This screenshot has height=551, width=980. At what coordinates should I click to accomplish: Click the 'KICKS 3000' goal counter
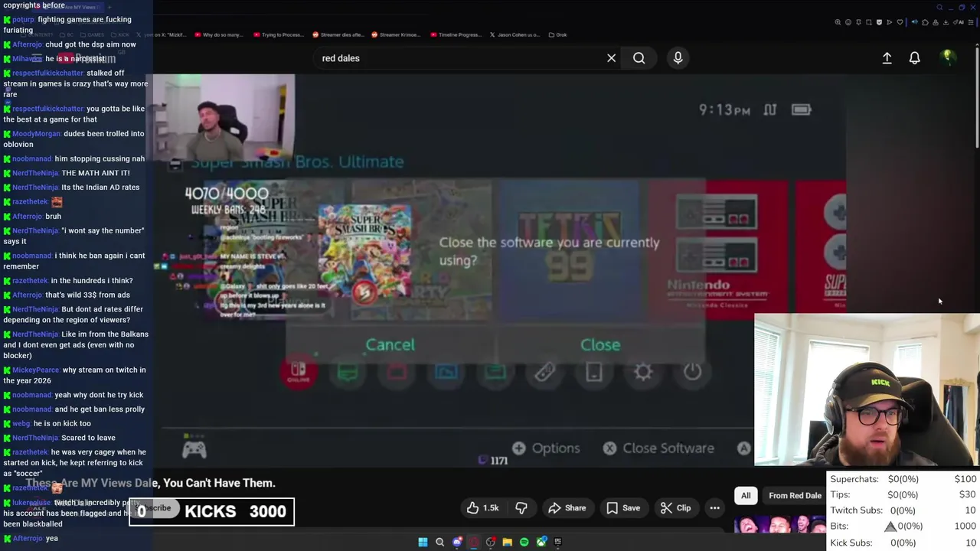(211, 511)
